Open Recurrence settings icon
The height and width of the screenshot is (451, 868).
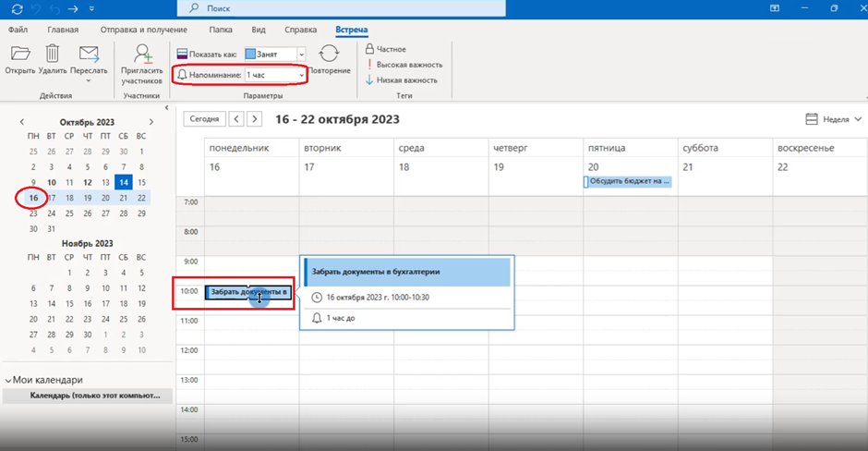[x=330, y=55]
